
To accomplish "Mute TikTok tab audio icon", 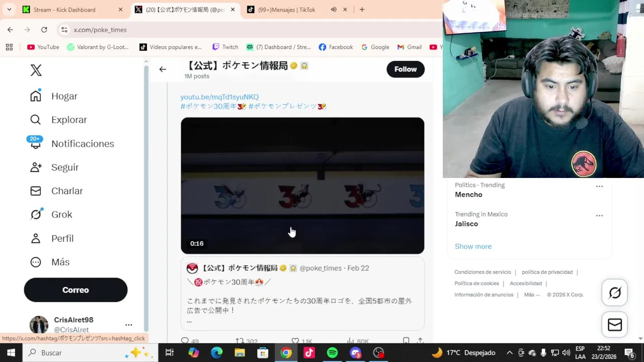I will click(334, 10).
